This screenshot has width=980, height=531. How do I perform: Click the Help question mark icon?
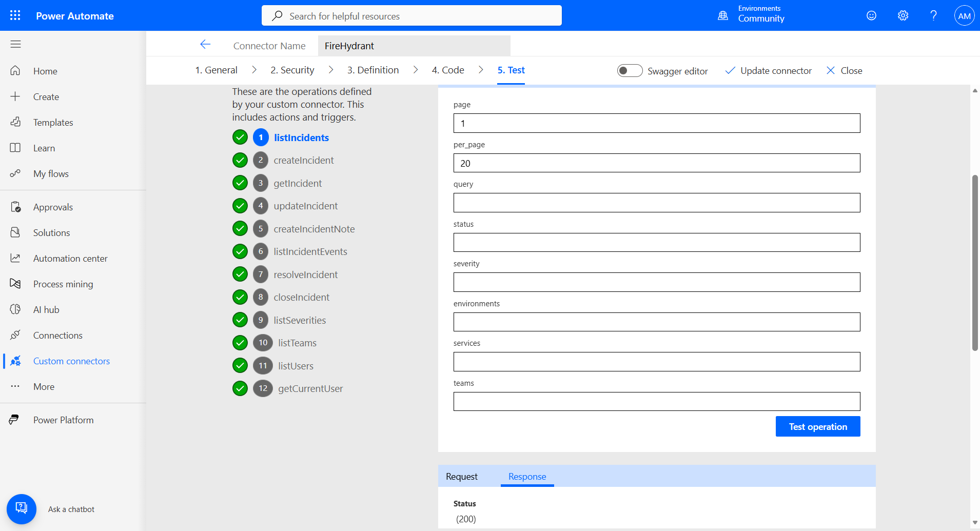pyautogui.click(x=933, y=15)
